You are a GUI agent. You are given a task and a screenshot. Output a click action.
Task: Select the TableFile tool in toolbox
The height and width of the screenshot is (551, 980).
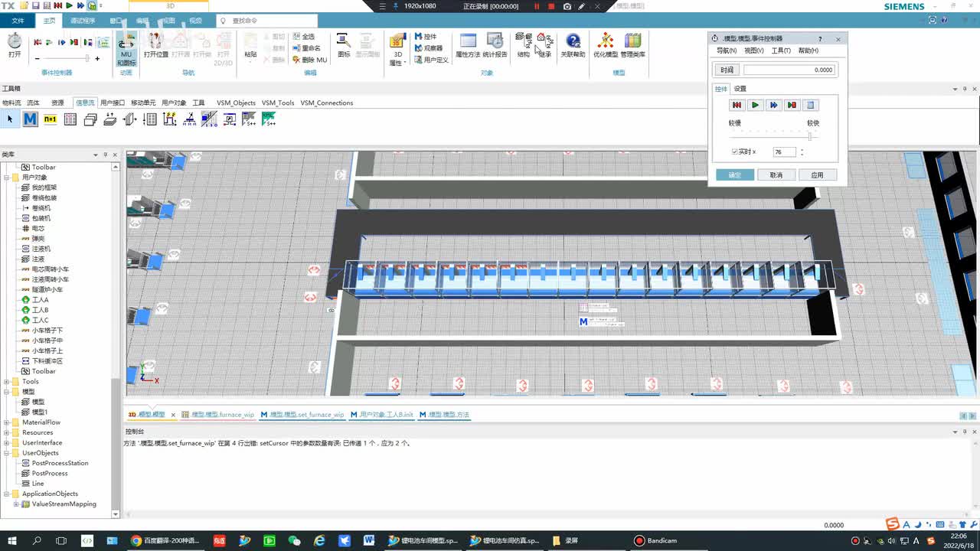tap(70, 119)
